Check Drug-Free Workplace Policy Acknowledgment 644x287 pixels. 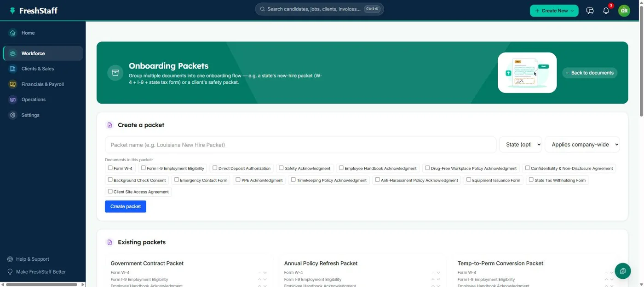(x=427, y=168)
